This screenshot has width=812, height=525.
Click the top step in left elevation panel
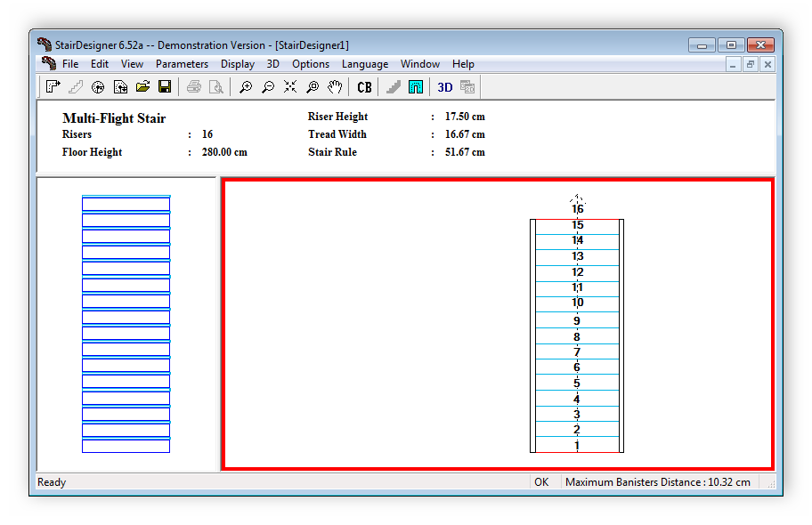(126, 203)
